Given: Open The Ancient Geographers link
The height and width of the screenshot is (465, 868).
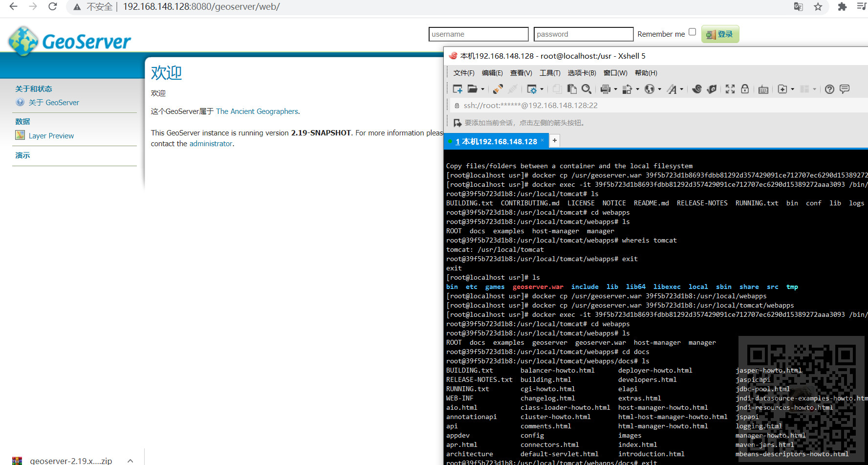Looking at the screenshot, I should [x=257, y=111].
